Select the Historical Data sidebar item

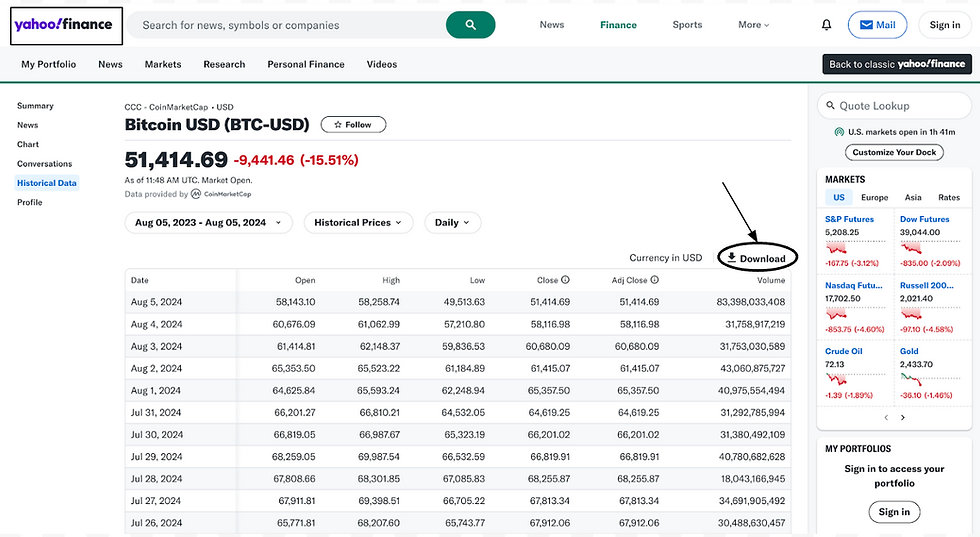(x=47, y=183)
